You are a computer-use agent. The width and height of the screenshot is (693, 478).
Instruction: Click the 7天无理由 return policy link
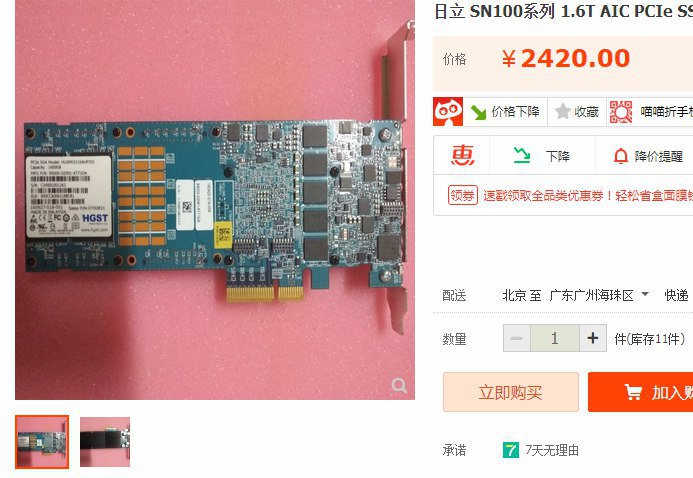click(552, 451)
